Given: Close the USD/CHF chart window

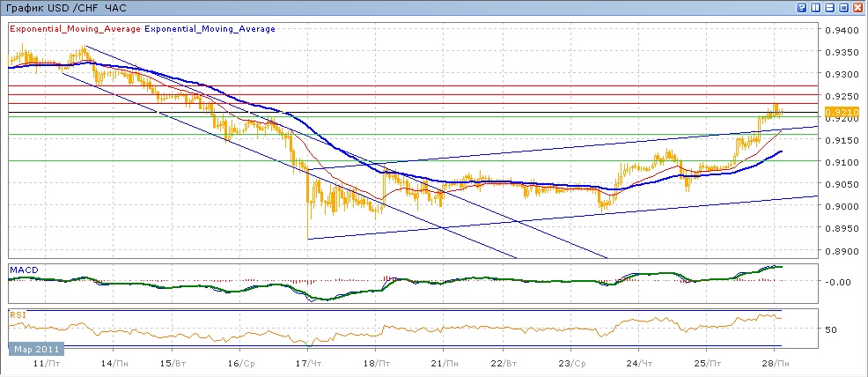Looking at the screenshot, I should tap(858, 7).
